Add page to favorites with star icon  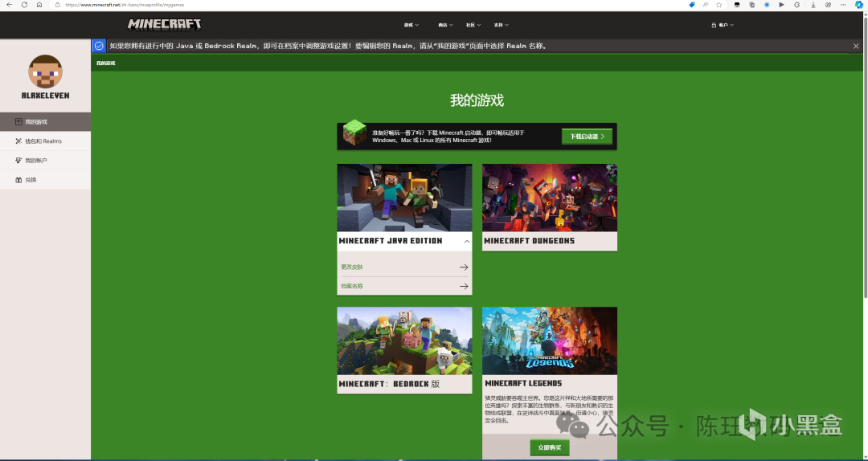click(x=719, y=5)
